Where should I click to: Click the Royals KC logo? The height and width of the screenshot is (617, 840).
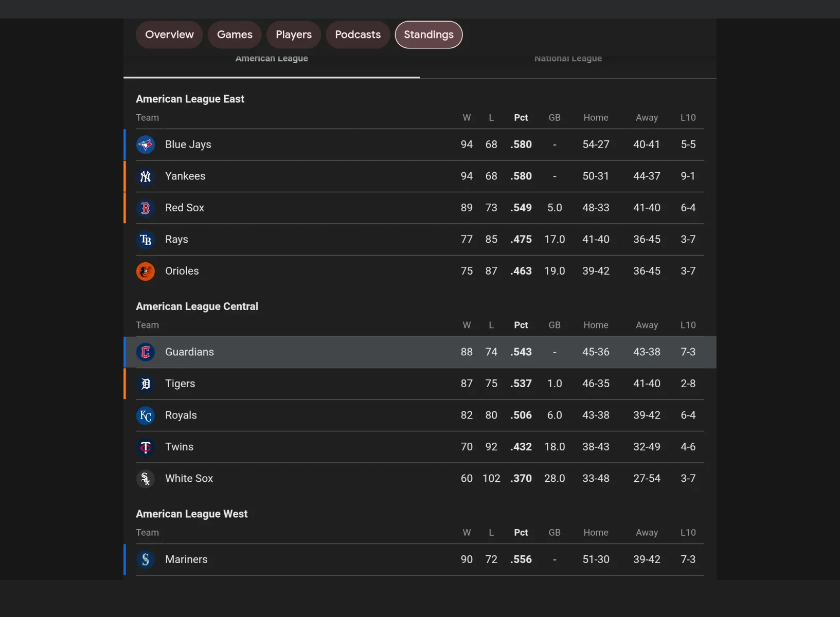pyautogui.click(x=146, y=415)
